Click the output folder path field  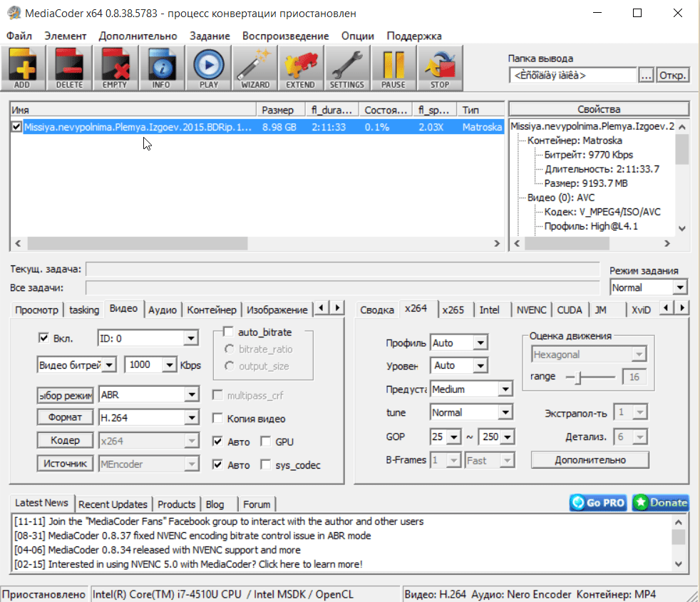pyautogui.click(x=572, y=75)
